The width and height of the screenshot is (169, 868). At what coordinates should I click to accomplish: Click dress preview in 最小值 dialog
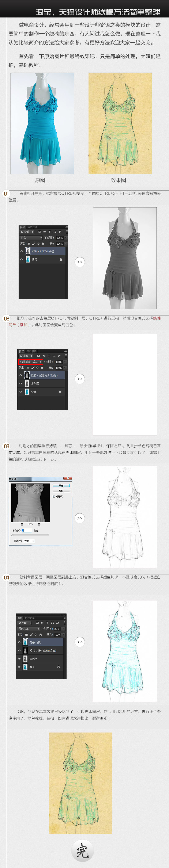pos(31,503)
